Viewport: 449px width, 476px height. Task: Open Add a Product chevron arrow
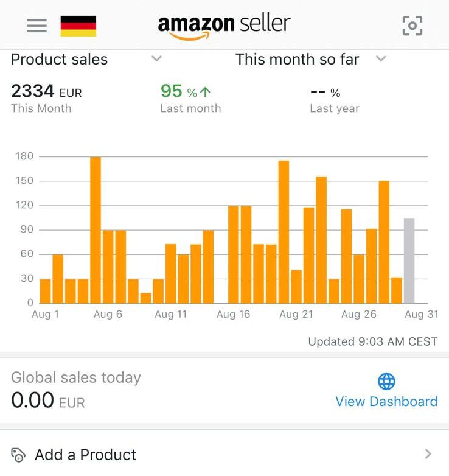pos(428,454)
